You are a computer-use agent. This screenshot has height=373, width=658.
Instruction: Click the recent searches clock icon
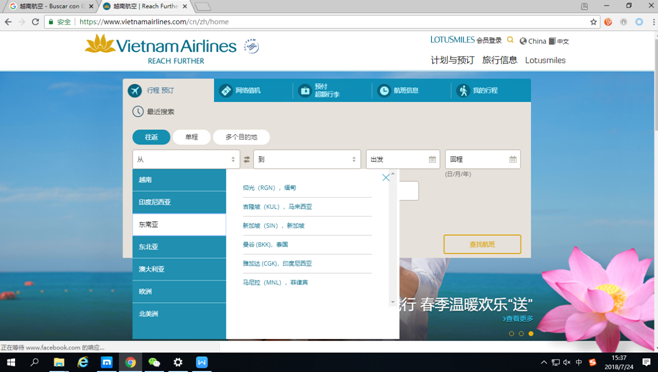[x=138, y=112]
